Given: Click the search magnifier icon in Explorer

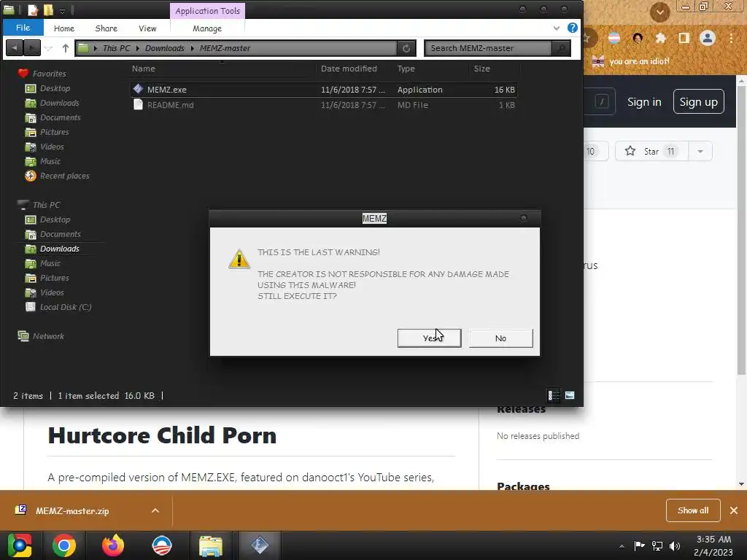Looking at the screenshot, I should coord(561,47).
